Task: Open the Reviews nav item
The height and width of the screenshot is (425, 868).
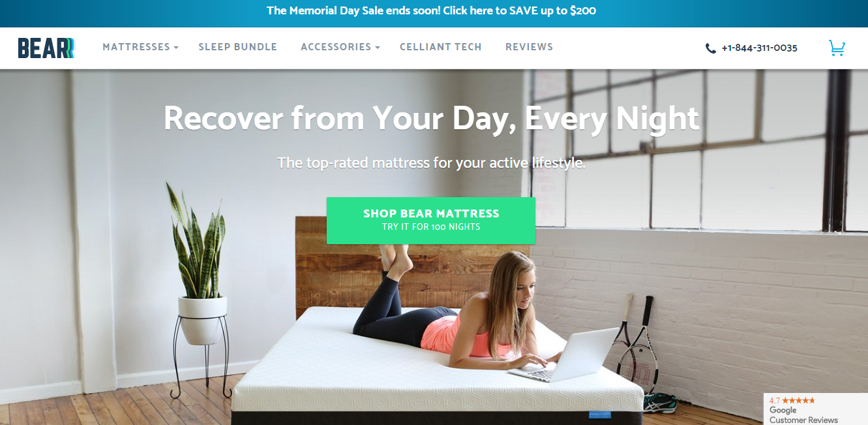Action: 529,47
